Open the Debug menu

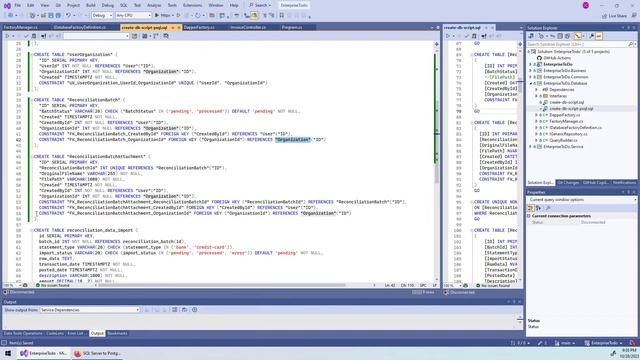click(107, 5)
